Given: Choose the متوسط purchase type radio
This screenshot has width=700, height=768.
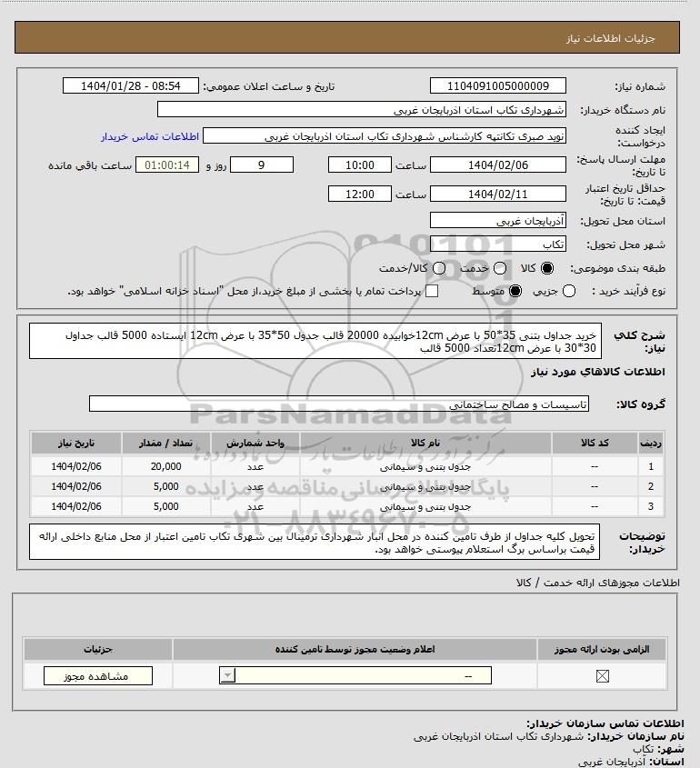Looking at the screenshot, I should point(515,292).
